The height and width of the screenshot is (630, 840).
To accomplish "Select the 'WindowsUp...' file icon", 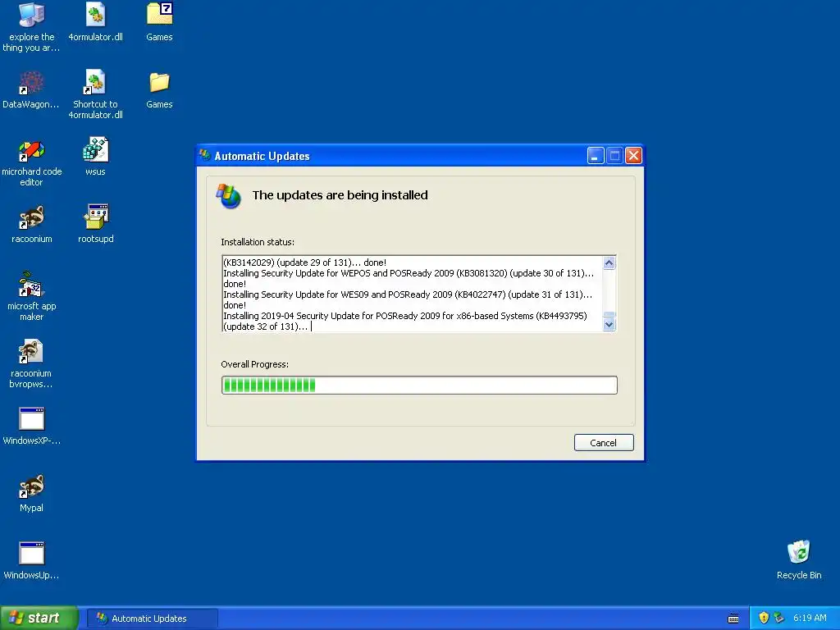I will [32, 561].
